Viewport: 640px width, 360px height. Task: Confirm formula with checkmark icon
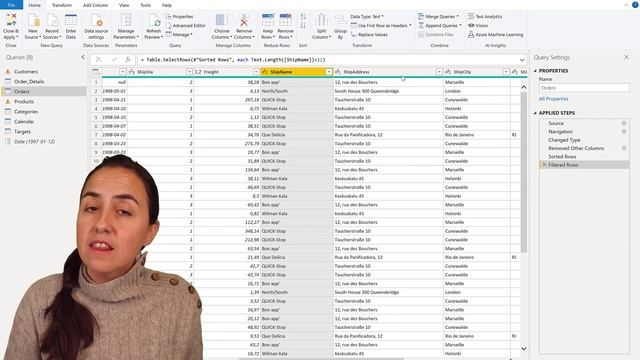point(114,60)
